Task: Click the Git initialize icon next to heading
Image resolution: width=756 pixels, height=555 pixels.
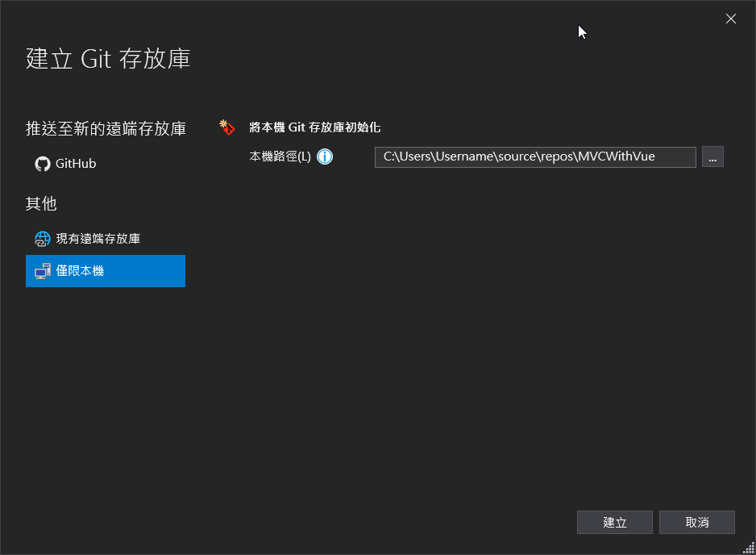Action: click(x=227, y=127)
